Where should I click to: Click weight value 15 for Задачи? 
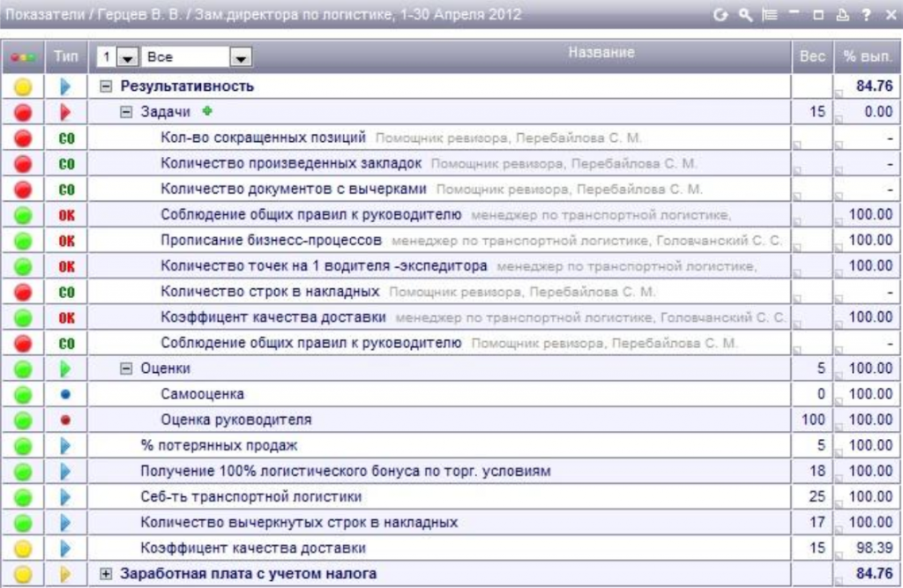(817, 112)
